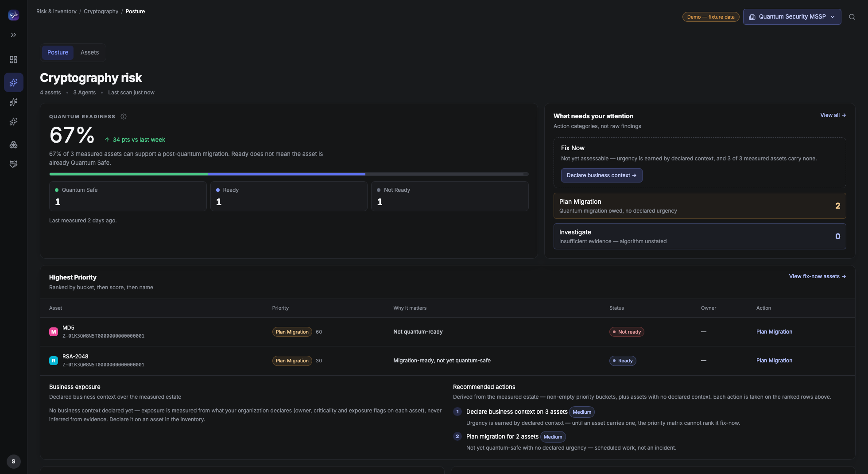Go to 'Cryptography' breadcrumb
Image resolution: width=868 pixels, height=474 pixels.
[101, 12]
